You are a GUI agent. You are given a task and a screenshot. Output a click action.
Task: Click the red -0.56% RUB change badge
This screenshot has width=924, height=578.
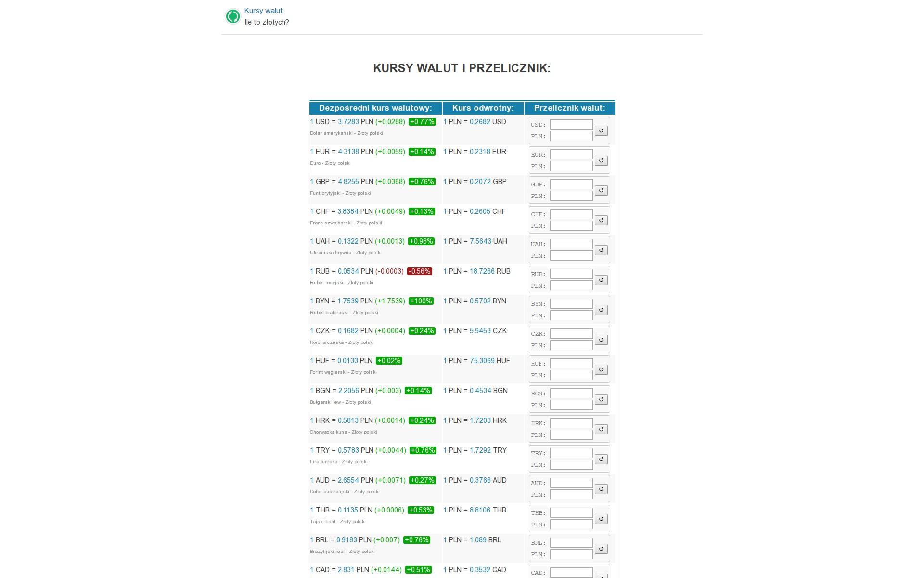pyautogui.click(x=420, y=271)
